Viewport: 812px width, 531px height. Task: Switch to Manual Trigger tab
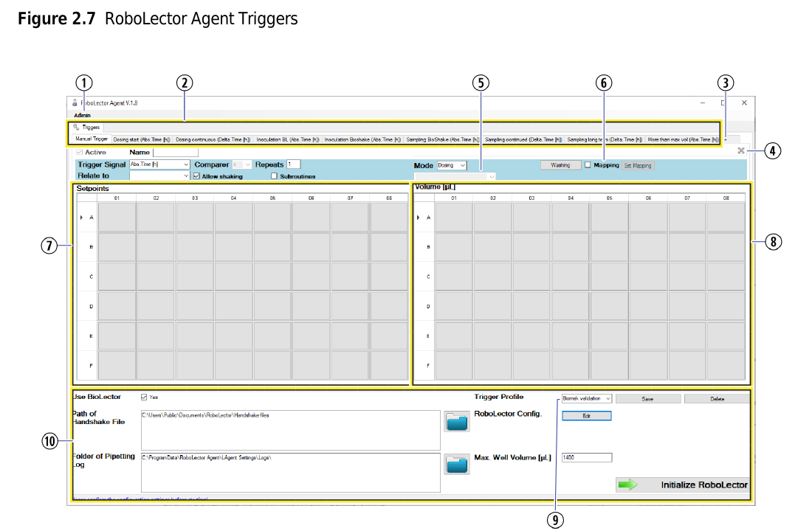[x=91, y=139]
